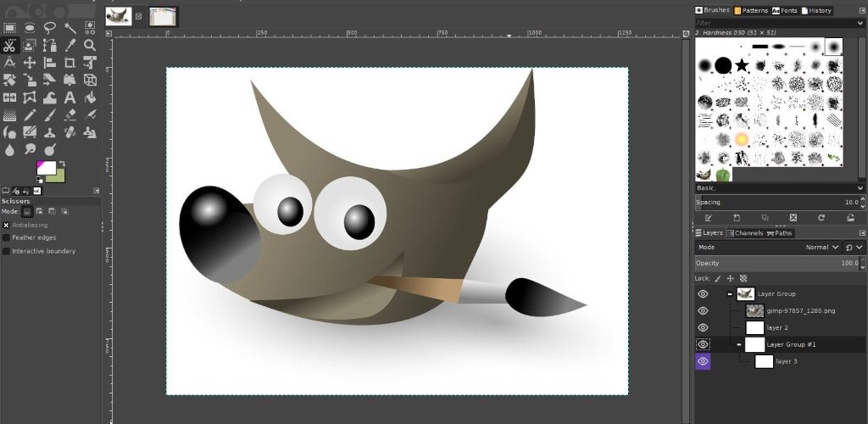Select the Zoom magnifier tool
Image resolution: width=868 pixels, height=424 pixels.
tap(90, 46)
